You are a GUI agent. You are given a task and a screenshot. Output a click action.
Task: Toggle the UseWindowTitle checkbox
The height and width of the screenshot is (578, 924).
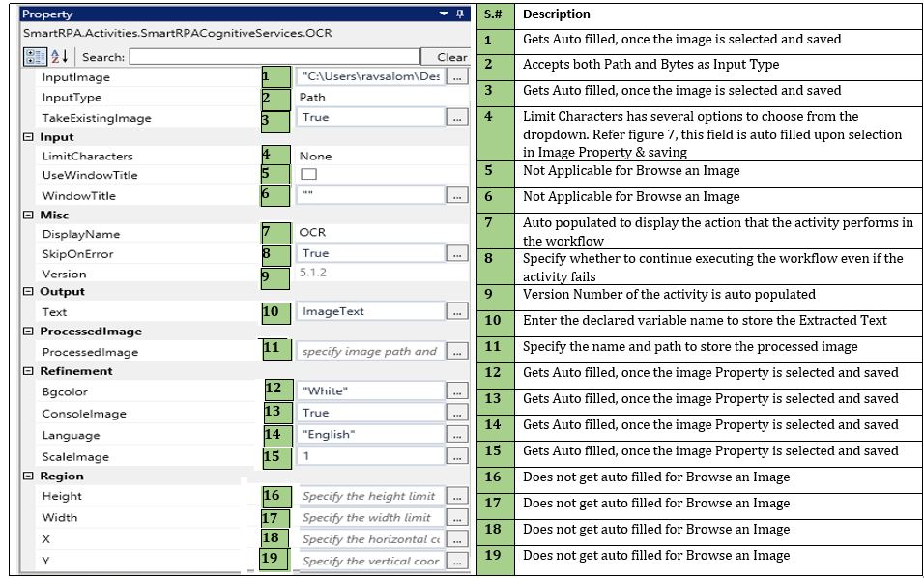pyautogui.click(x=308, y=175)
